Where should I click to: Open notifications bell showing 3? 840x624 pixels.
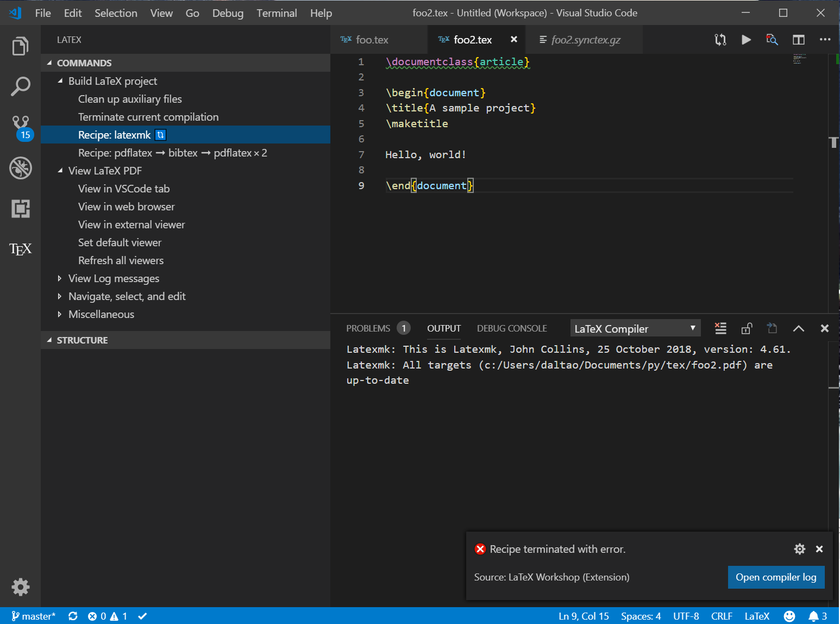[818, 616]
